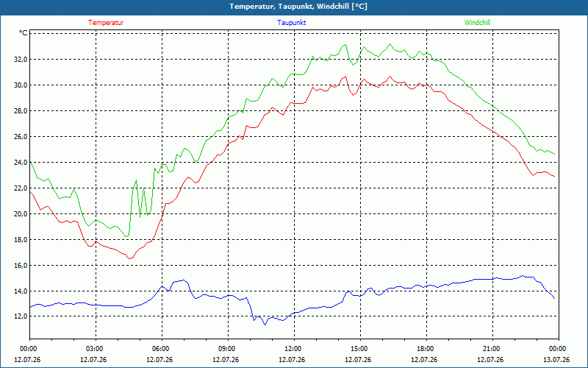Viewport: 588px width, 368px height.
Task: Click the 03:00 time axis label
Action: [x=95, y=349]
